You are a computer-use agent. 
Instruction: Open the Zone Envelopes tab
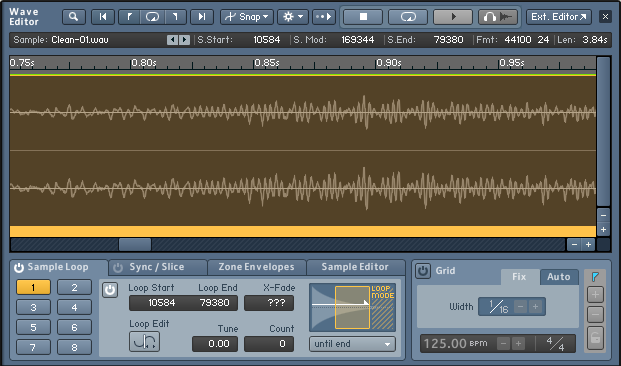coord(256,267)
